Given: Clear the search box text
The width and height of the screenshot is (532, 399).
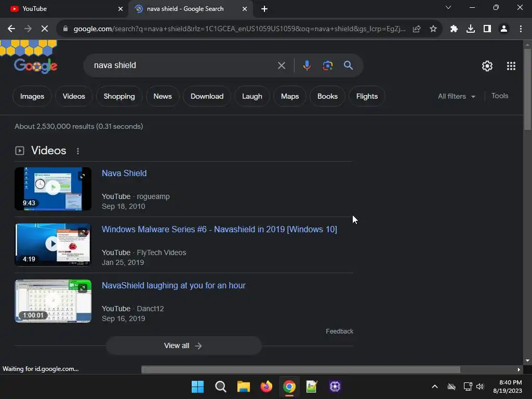Looking at the screenshot, I should pos(282,65).
